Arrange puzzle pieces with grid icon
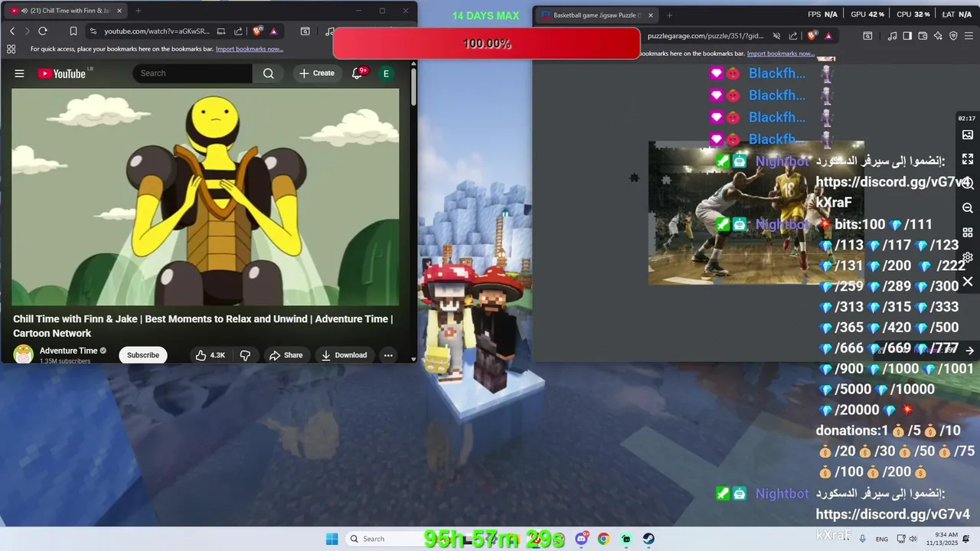This screenshot has width=980, height=551. (x=968, y=233)
